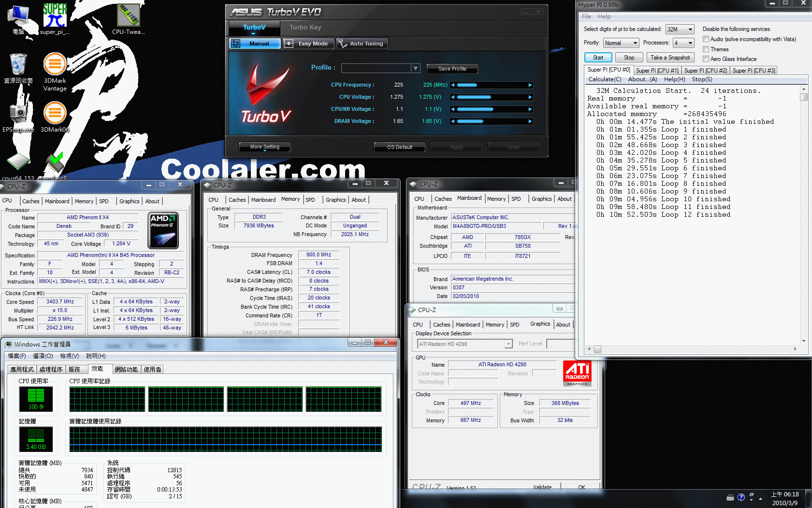Switch to the 處理程序 tab in Task Manager
Screen dimensions: 812x508
click(x=51, y=370)
